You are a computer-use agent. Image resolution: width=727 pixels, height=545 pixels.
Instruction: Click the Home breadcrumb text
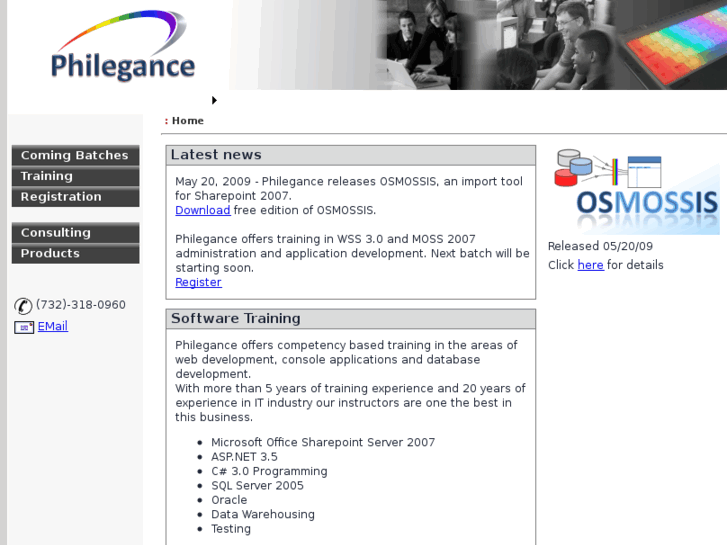click(188, 121)
